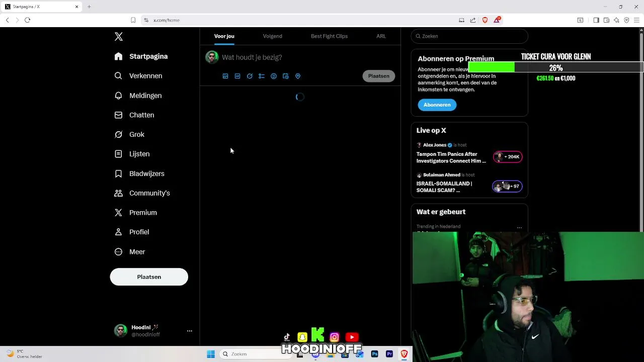Open the weather widget in the taskbar
This screenshot has width=644, height=362.
[x=24, y=354]
